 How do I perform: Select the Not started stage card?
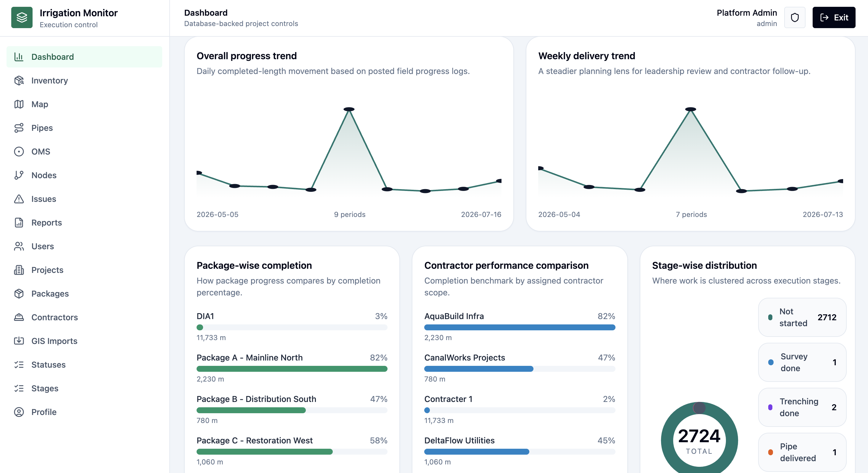click(802, 317)
